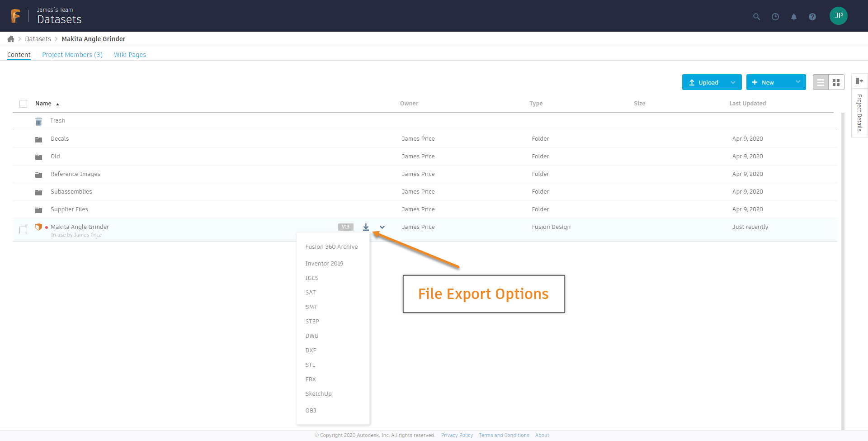Viewport: 868px width, 441px height.
Task: Click the Privacy Policy footer link
Action: point(457,435)
